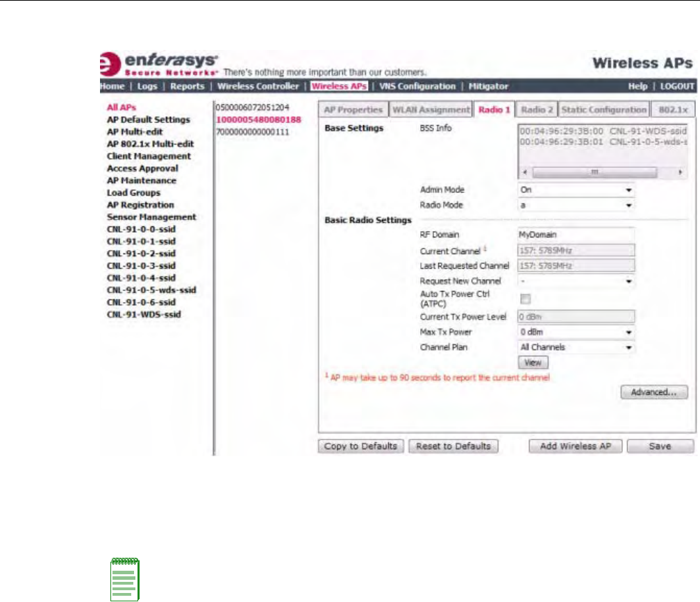Click BSS Info scrollbar right arrow
Screen dimensions: 700x602
[680, 172]
